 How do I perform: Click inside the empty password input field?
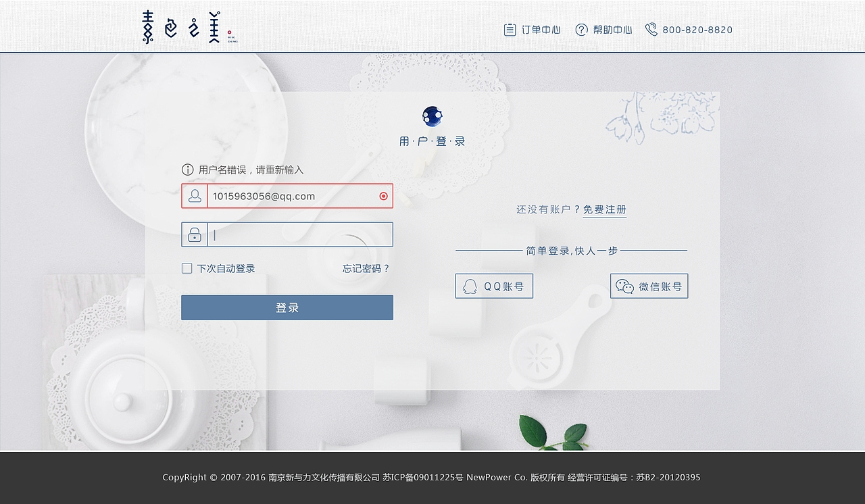click(x=297, y=234)
